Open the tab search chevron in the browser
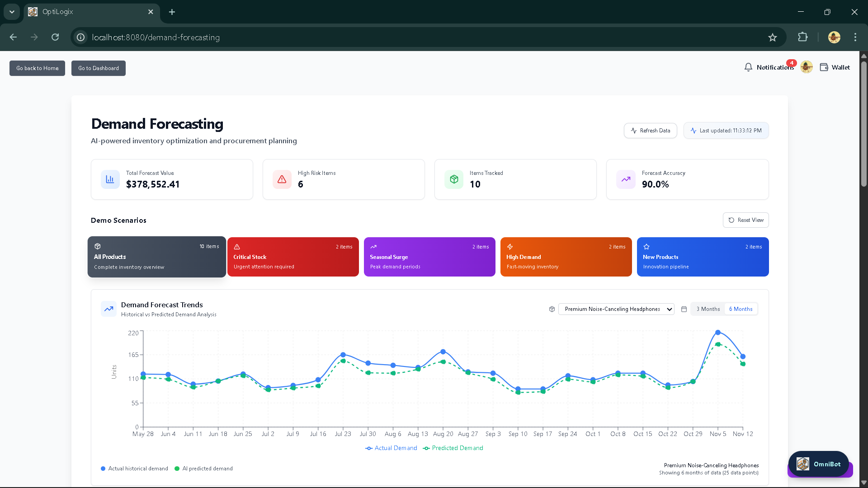The height and width of the screenshot is (488, 868). 12,12
